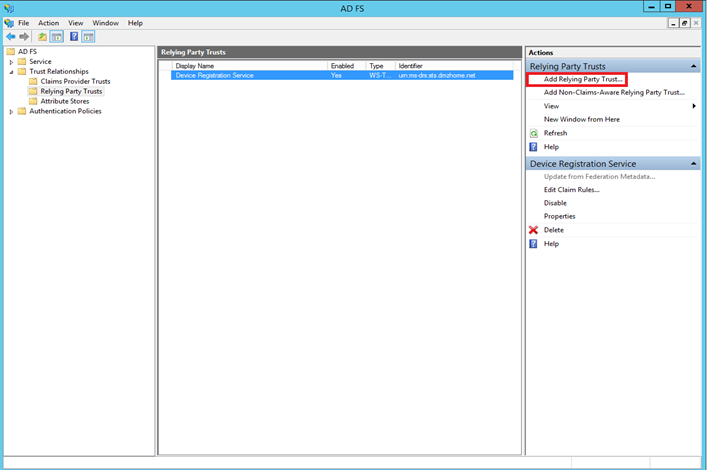Viewport: 707px width, 470px height.
Task: Click Add Relying Party Trust... action
Action: click(x=583, y=79)
